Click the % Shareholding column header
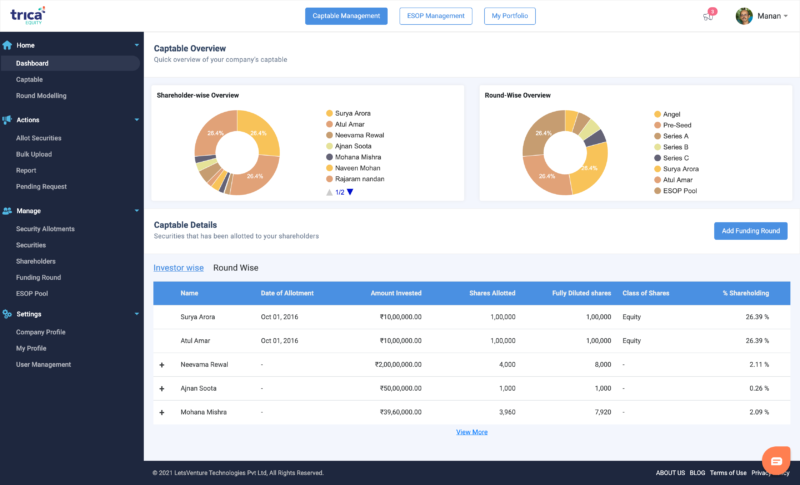The width and height of the screenshot is (800, 485). 746,293
